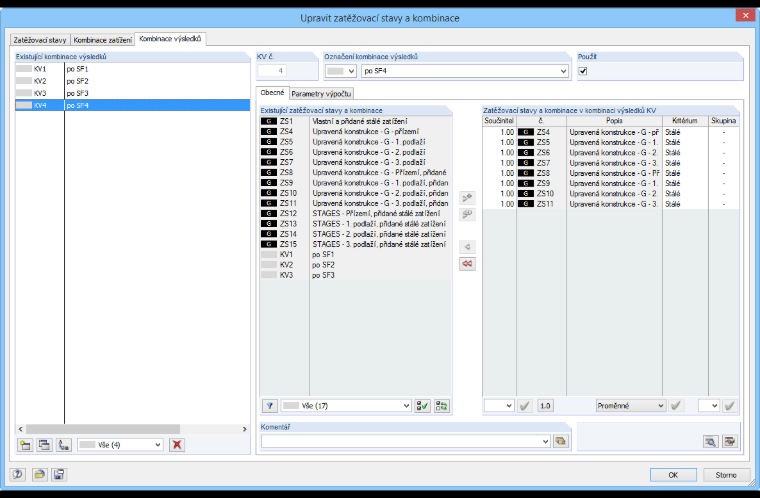Click the renumber combinations icon
The height and width of the screenshot is (498, 760).
(x=63, y=445)
